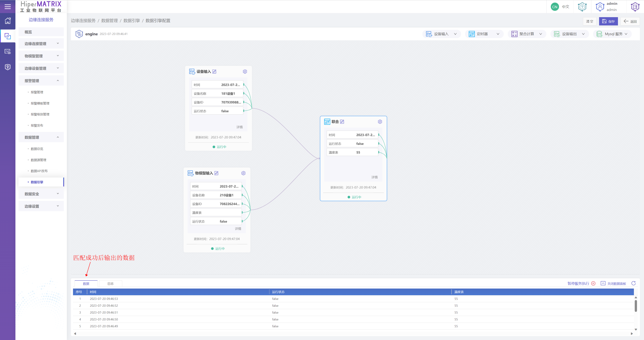Expand the 物模型管理 menu
644x340 pixels.
point(41,56)
